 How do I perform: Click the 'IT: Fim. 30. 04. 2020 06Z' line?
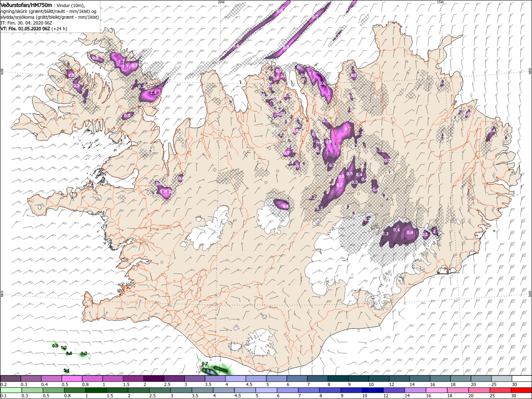26,23
